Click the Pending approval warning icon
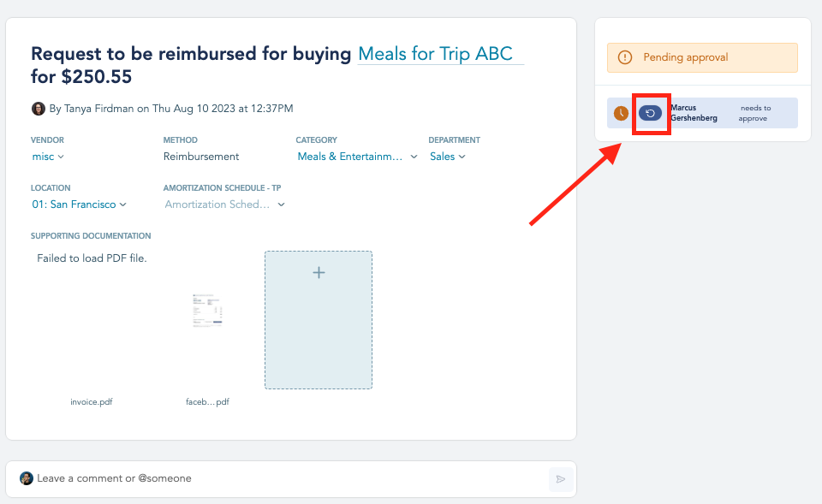 point(625,57)
